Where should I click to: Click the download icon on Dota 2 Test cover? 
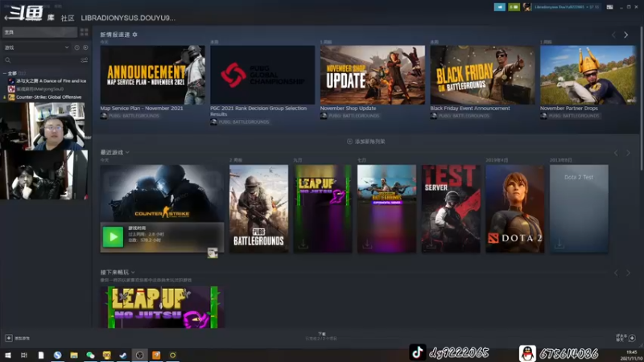559,245
